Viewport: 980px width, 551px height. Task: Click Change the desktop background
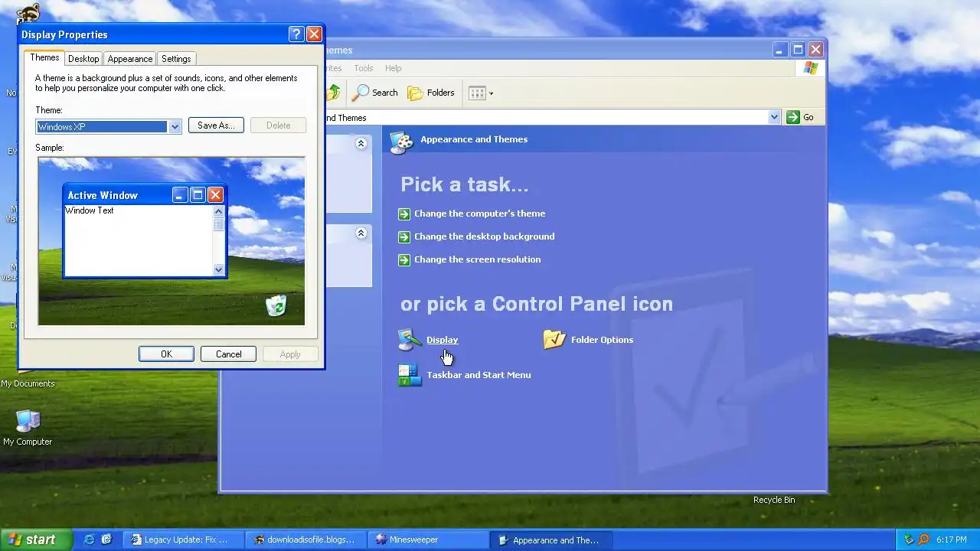[484, 236]
